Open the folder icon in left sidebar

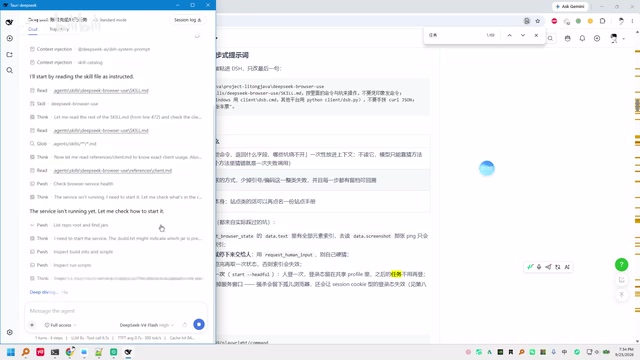[x=9, y=54]
